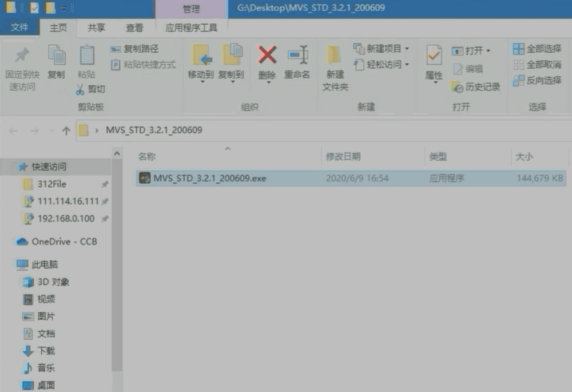Screen dimensions: 572x392
Task: Click Select None in the ribbon
Action: tap(537, 65)
